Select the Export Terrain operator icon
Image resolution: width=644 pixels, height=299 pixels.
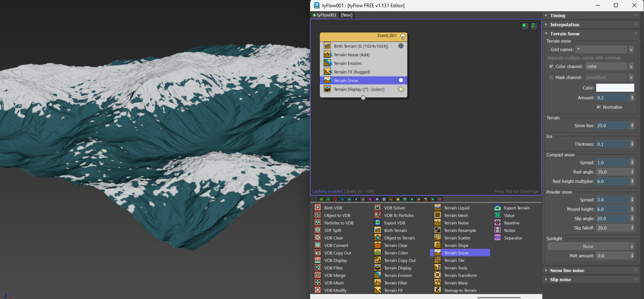(497, 208)
